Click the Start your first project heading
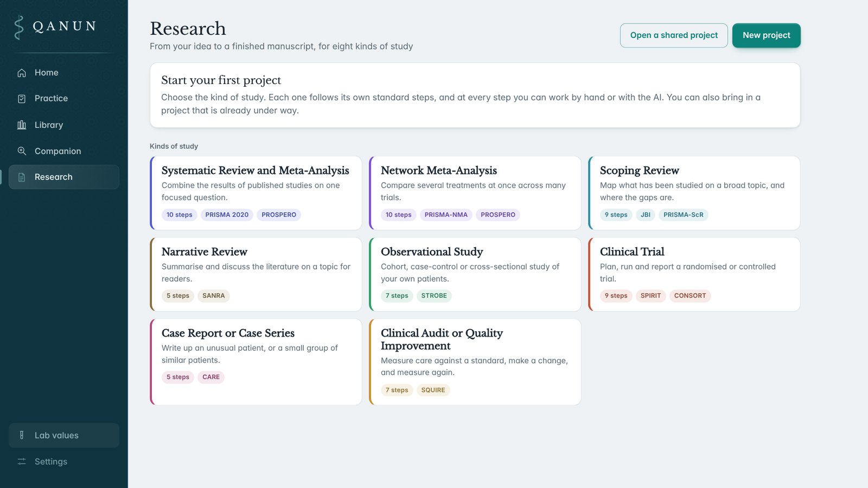This screenshot has height=488, width=868. (221, 80)
